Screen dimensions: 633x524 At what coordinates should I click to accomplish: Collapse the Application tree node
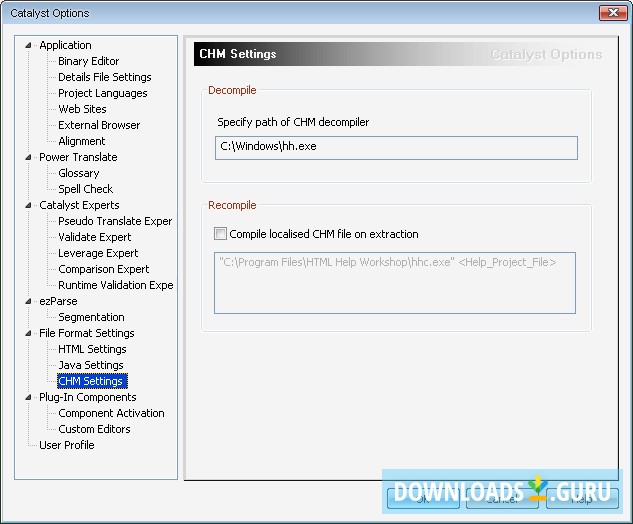tap(28, 45)
